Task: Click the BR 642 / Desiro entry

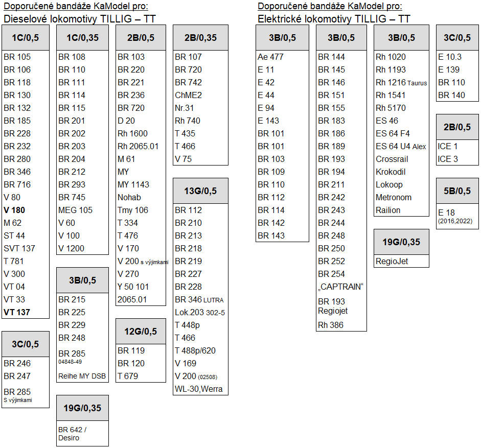Action: coord(73,434)
